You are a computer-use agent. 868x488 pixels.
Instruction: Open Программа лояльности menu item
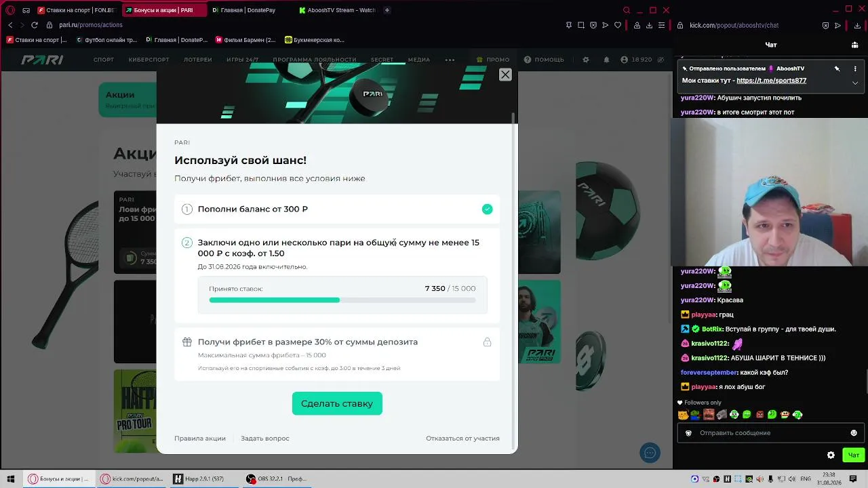coord(315,60)
